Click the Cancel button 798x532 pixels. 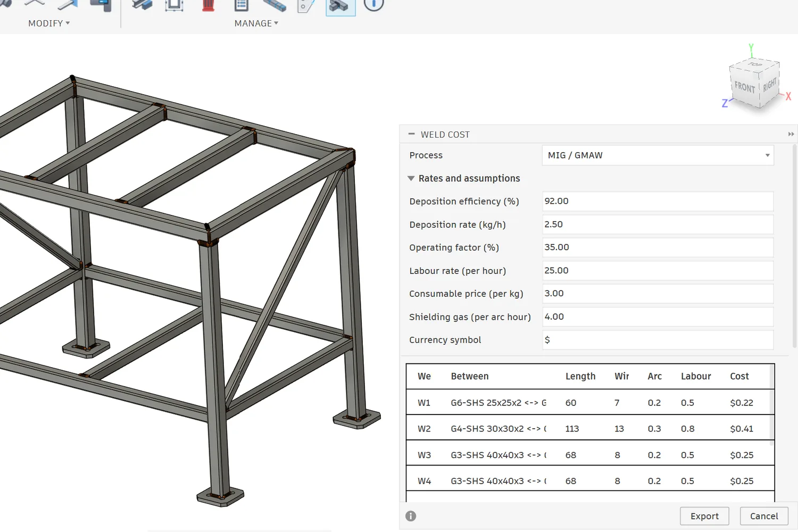coord(764,516)
